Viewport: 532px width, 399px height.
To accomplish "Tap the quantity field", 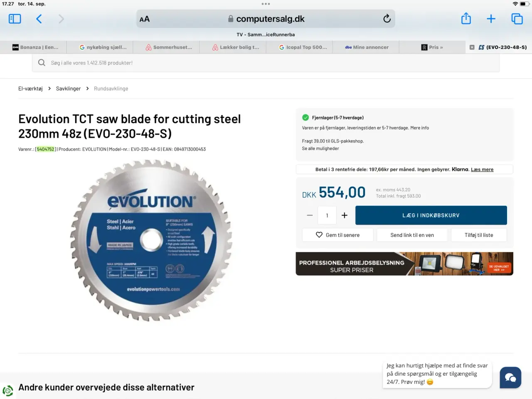I will coord(327,215).
